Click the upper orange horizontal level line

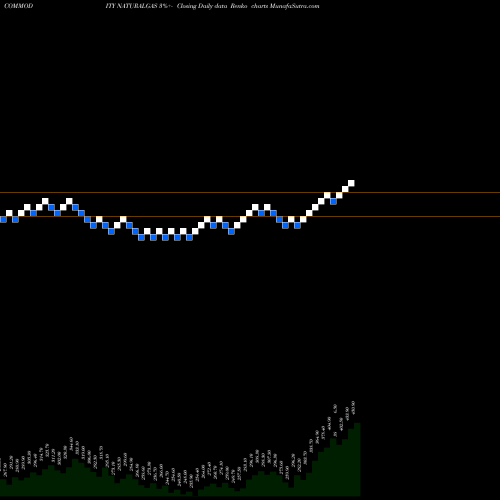pyautogui.click(x=250, y=192)
